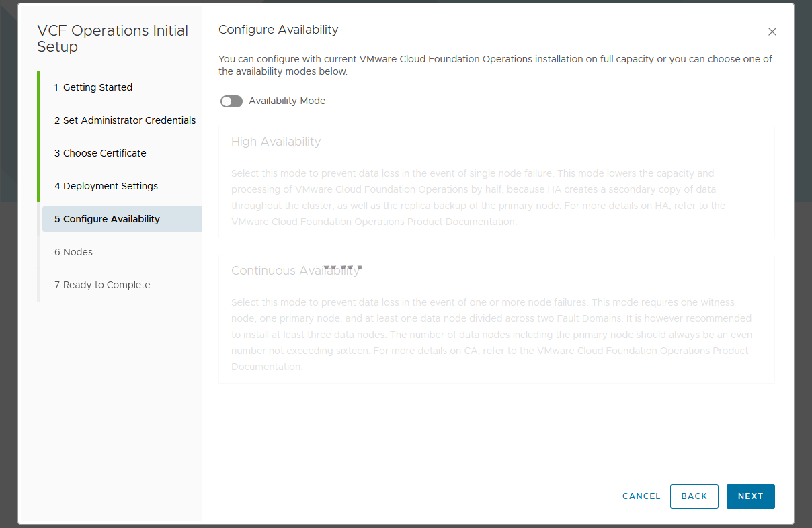Screen dimensions: 812x528
Task: Close the setup wizard with the X icon
Action: (x=772, y=32)
